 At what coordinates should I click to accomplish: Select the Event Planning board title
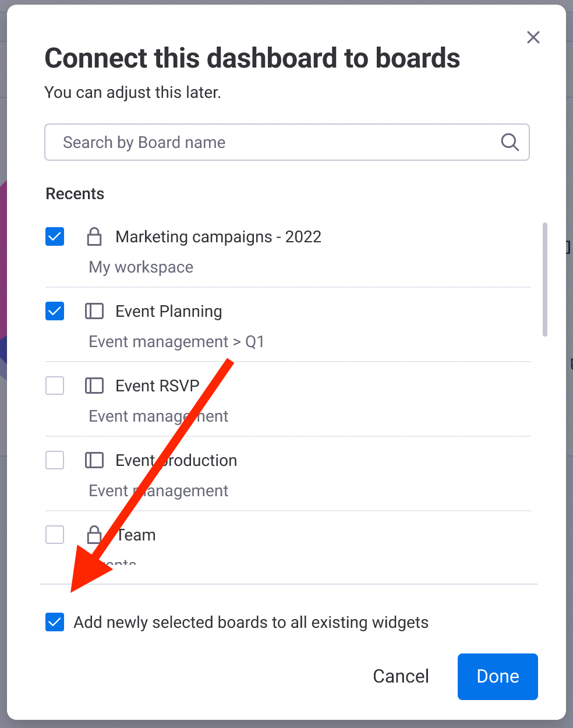point(169,312)
